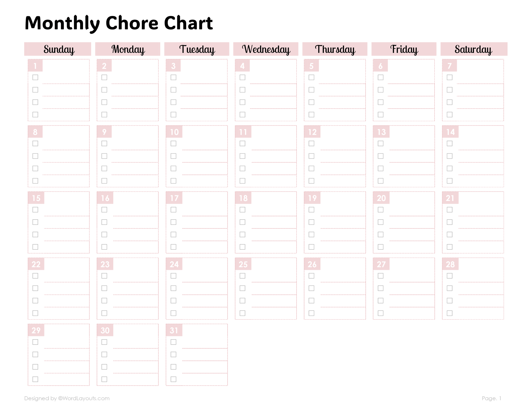
Task: Tick the last checkbox in day 30
Action: pyautogui.click(x=104, y=379)
